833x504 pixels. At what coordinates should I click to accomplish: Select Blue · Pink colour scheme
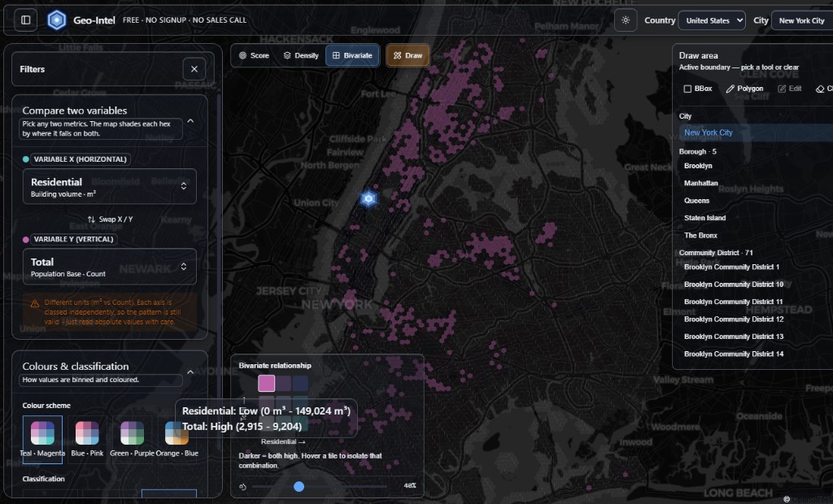tap(87, 439)
